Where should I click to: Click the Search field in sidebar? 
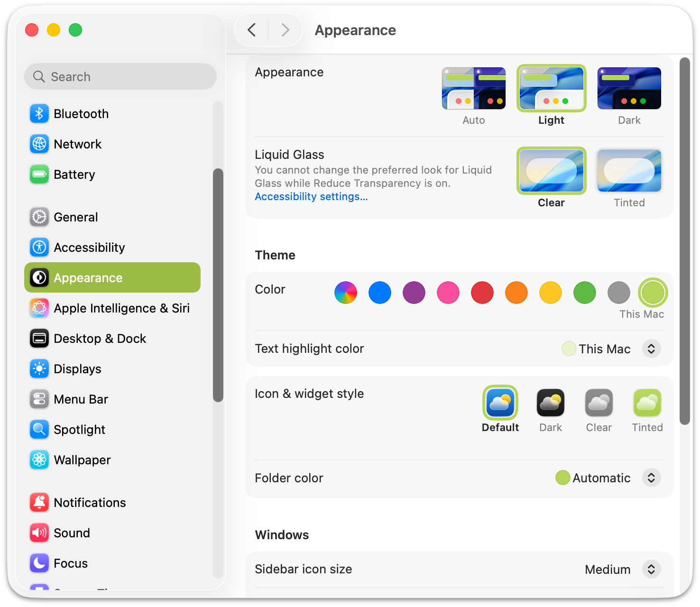point(120,77)
